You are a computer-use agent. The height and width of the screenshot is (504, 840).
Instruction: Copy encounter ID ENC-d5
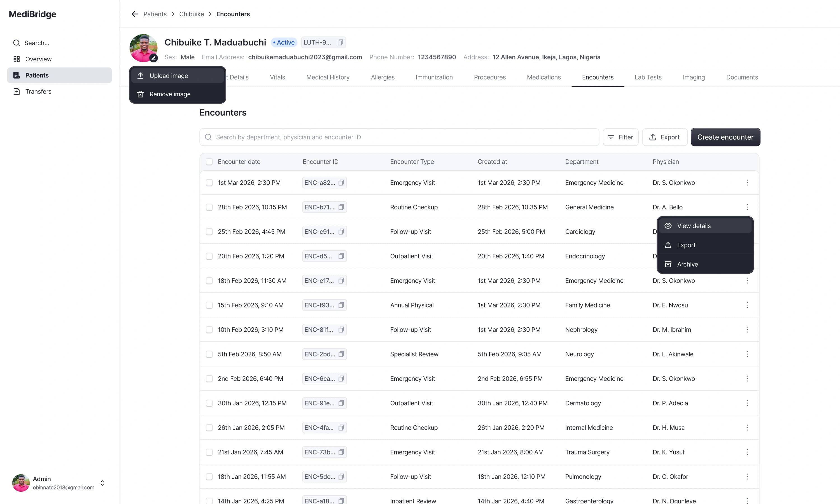tap(341, 256)
